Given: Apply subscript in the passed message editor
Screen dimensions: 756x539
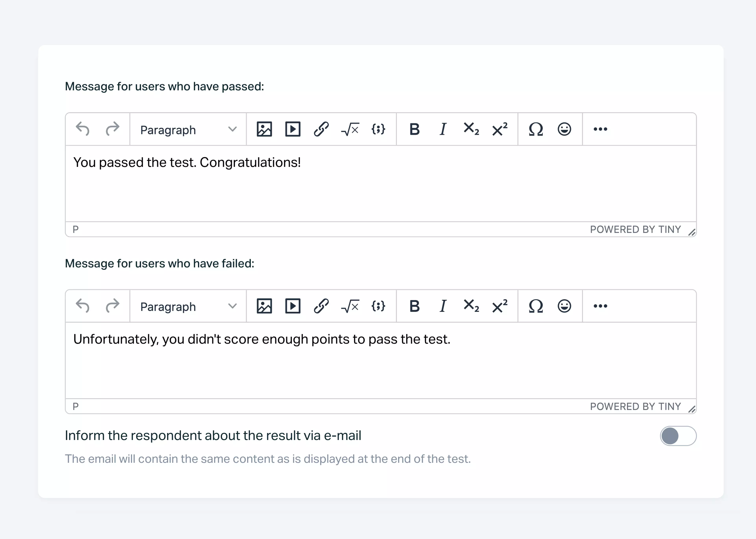Looking at the screenshot, I should [471, 129].
